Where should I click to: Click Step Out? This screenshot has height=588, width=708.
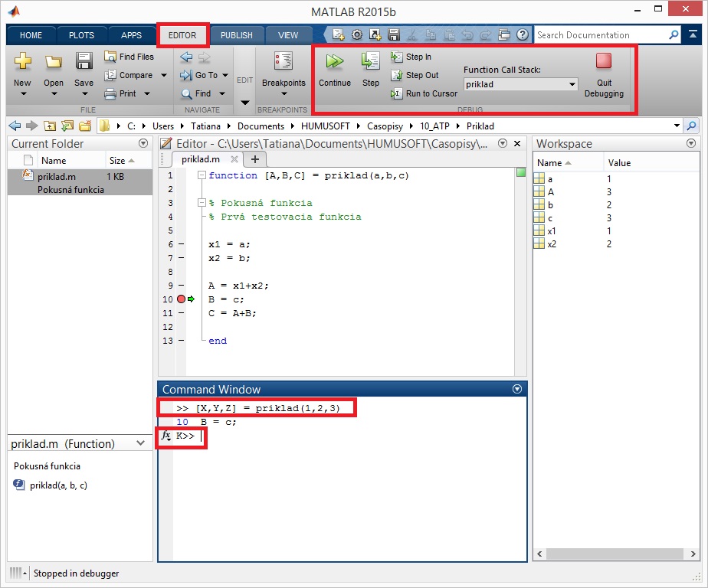tap(415, 75)
